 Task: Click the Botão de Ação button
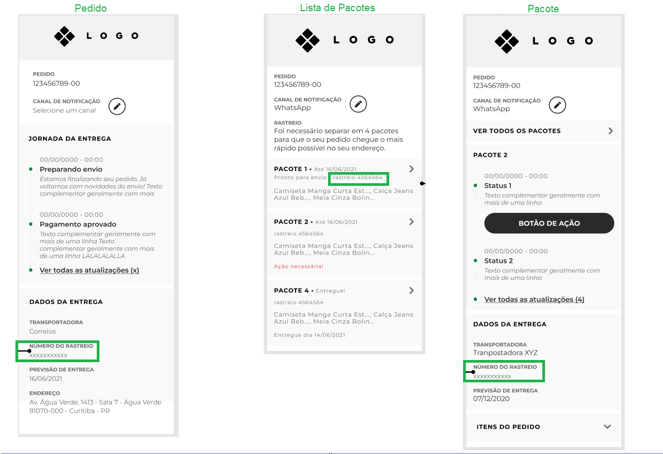click(549, 223)
